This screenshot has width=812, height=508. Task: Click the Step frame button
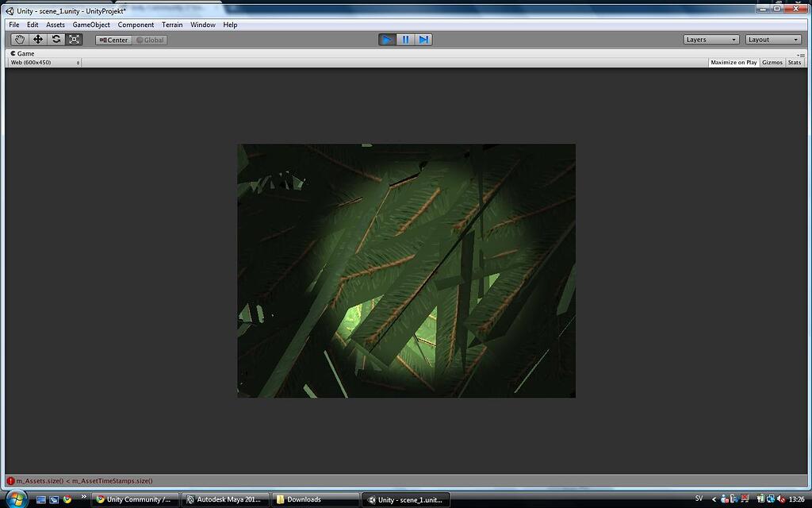pyautogui.click(x=423, y=39)
